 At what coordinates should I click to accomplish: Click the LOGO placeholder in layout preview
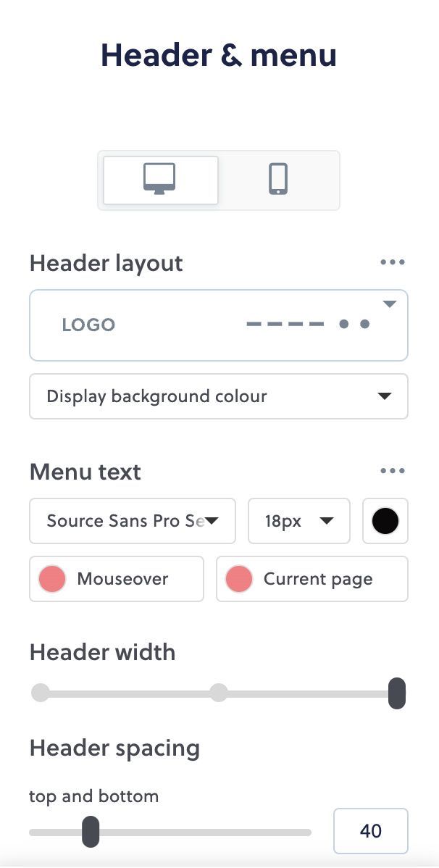pos(88,325)
